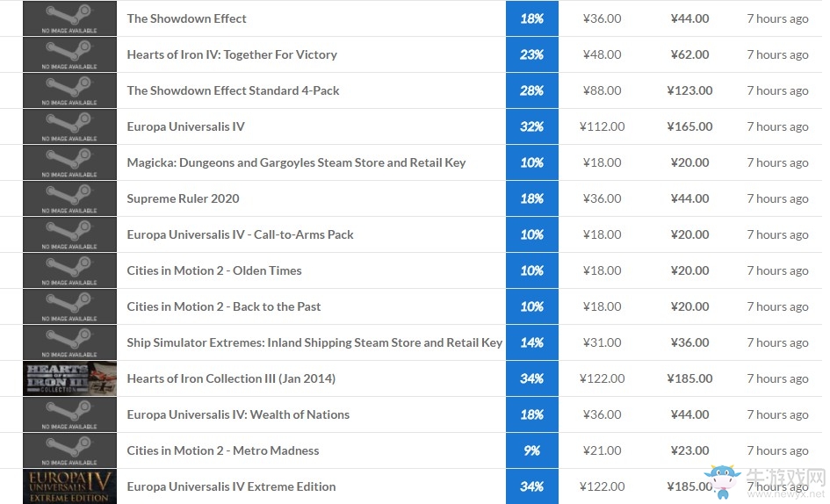Click placeholder thumbnail for Showdown Effect 4-Pack
The image size is (830, 504).
click(x=70, y=90)
